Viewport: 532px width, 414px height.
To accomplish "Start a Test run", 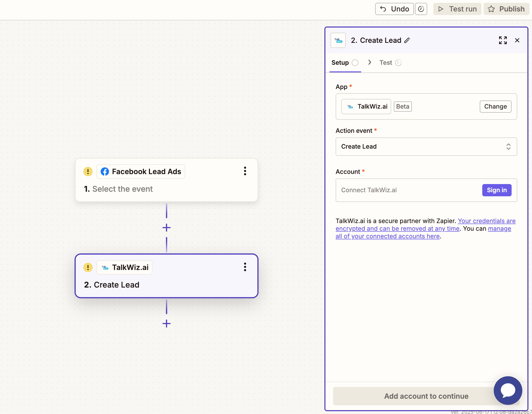I will 457,9.
